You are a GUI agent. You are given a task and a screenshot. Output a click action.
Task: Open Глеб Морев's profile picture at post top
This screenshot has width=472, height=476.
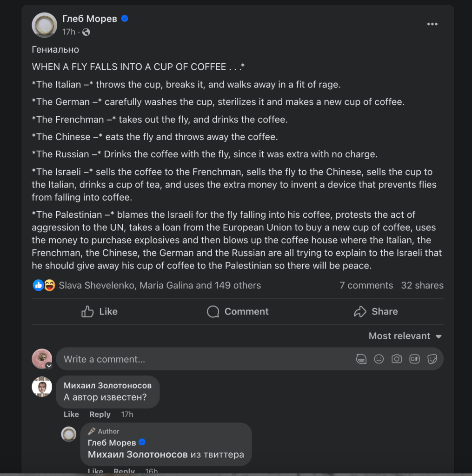tap(44, 25)
